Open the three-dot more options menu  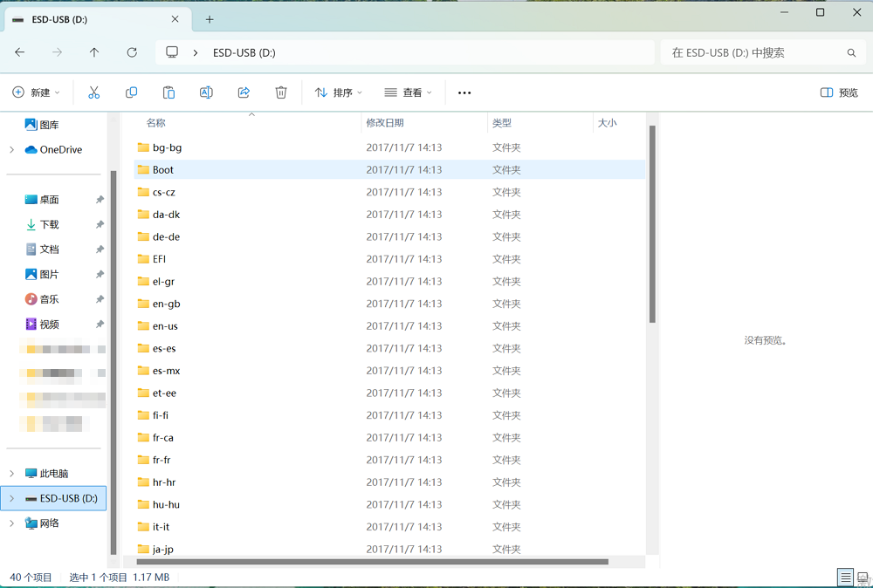click(x=464, y=92)
